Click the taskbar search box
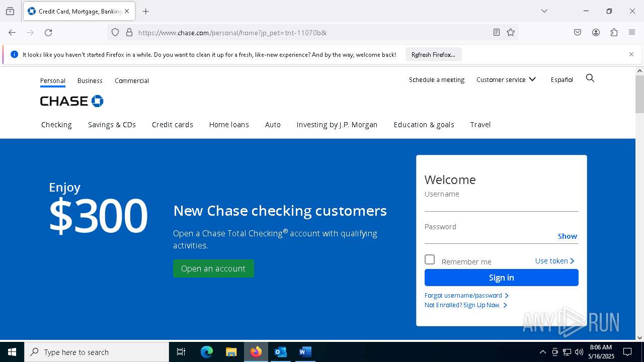Screen dimensions: 644x362 coord(97,352)
